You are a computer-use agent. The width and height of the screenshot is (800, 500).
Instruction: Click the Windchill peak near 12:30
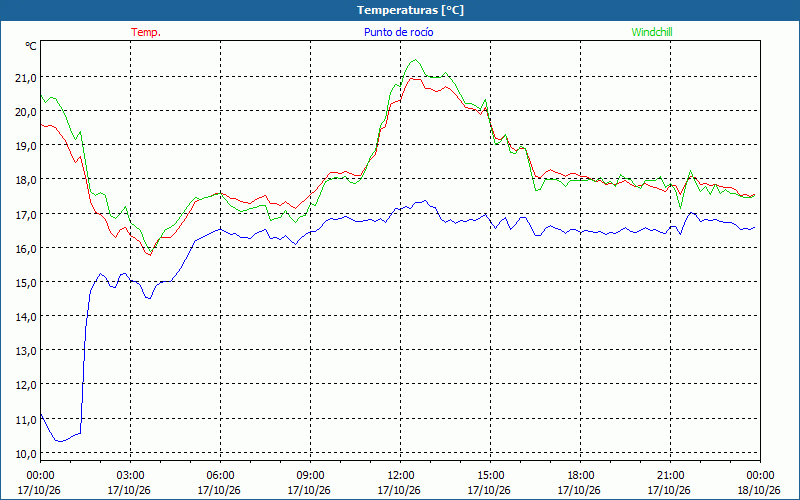click(415, 60)
